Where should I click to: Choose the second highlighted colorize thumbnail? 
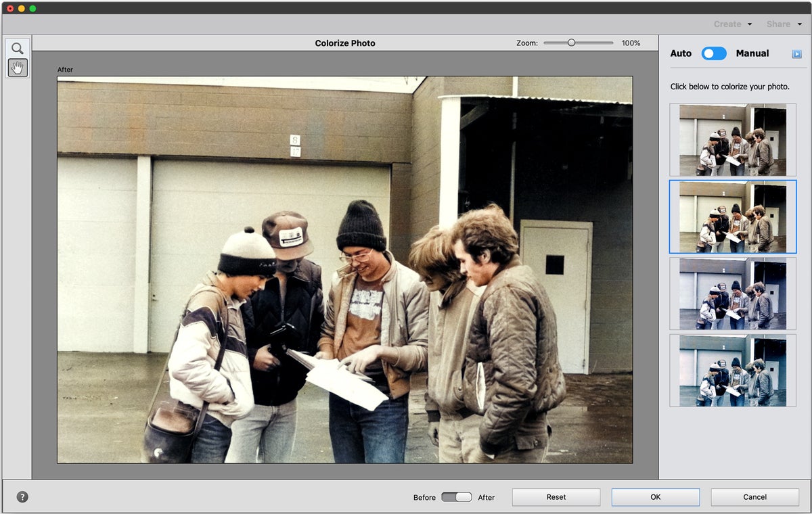[733, 217]
